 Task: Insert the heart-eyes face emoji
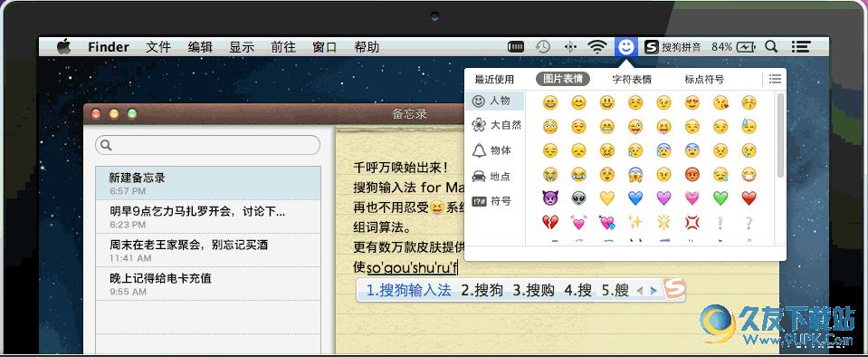[x=692, y=102]
